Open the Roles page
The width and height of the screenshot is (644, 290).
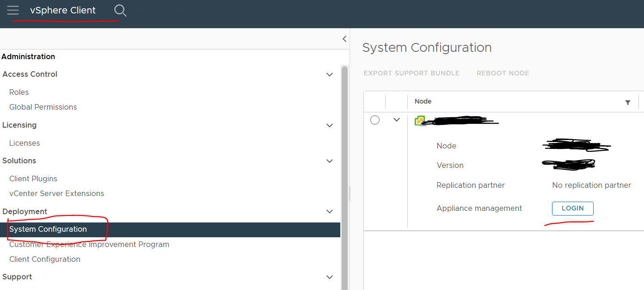pos(19,92)
